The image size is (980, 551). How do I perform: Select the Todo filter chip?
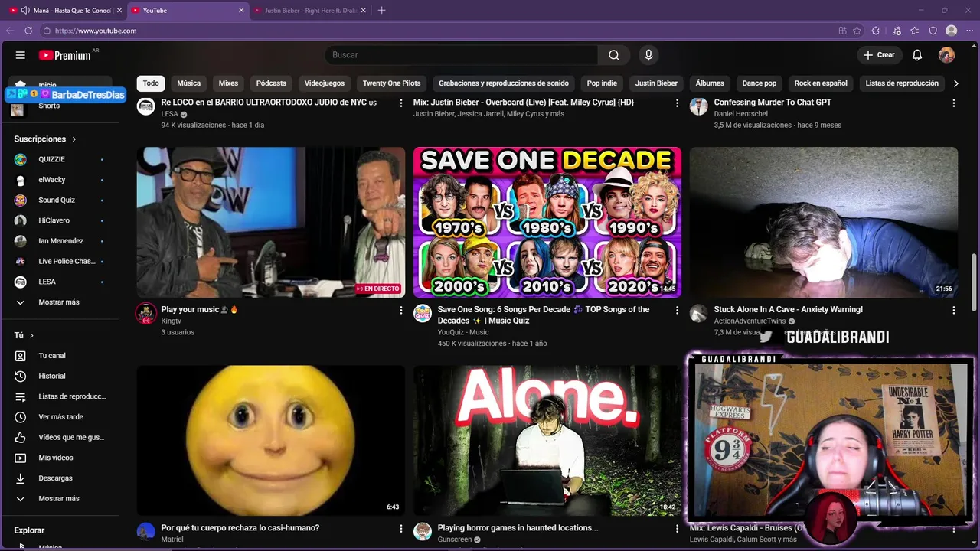151,83
